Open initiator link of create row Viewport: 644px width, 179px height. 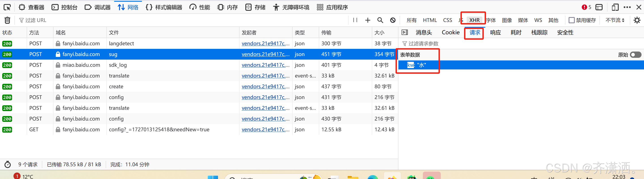pyautogui.click(x=265, y=87)
